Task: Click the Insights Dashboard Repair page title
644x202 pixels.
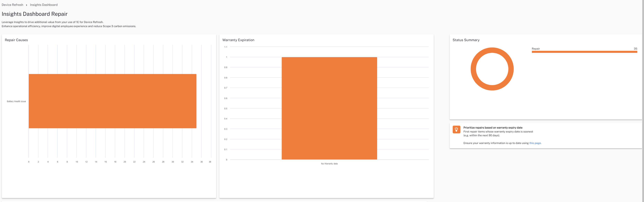Action: point(35,14)
